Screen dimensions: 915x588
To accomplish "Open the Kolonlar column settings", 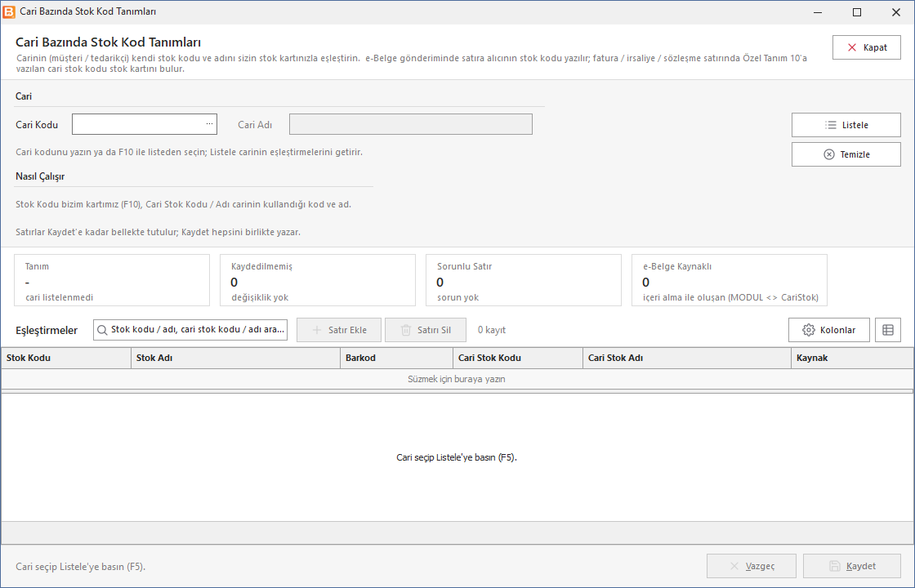I will pyautogui.click(x=828, y=330).
